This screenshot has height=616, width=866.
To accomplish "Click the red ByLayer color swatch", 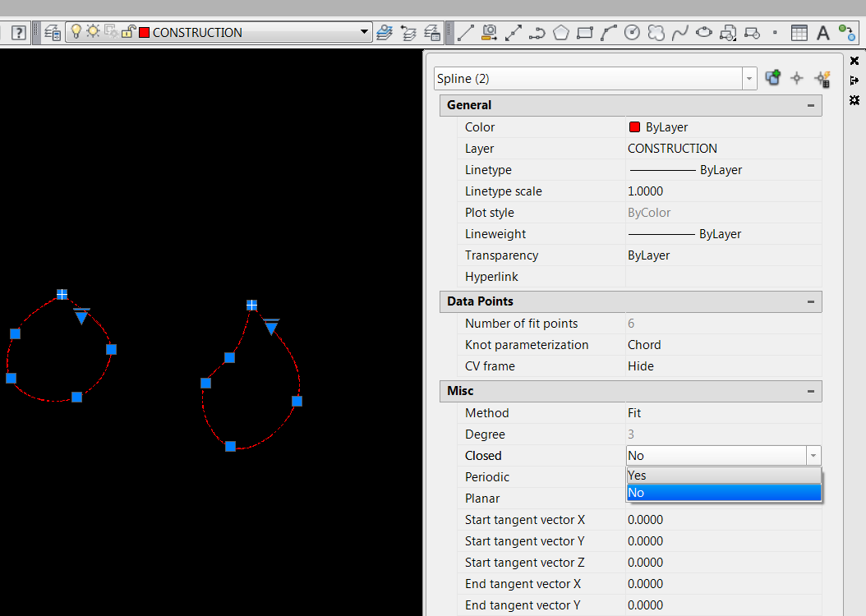I will (634, 127).
